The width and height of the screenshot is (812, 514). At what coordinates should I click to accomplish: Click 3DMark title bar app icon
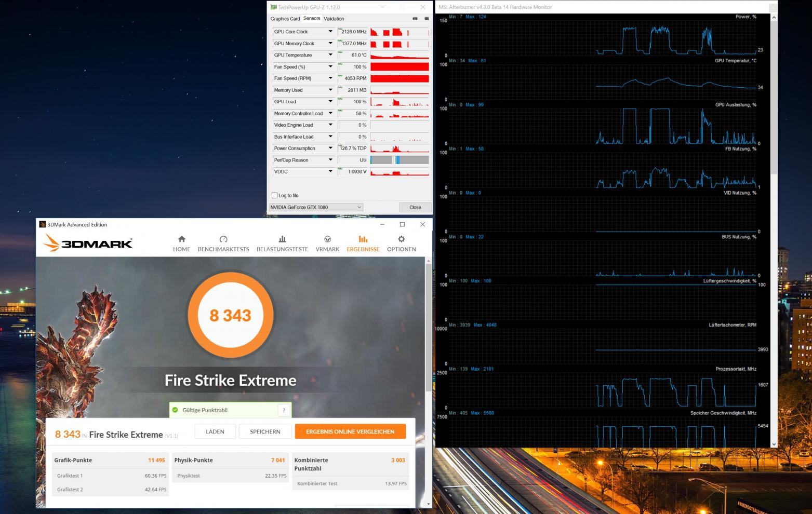tap(43, 224)
